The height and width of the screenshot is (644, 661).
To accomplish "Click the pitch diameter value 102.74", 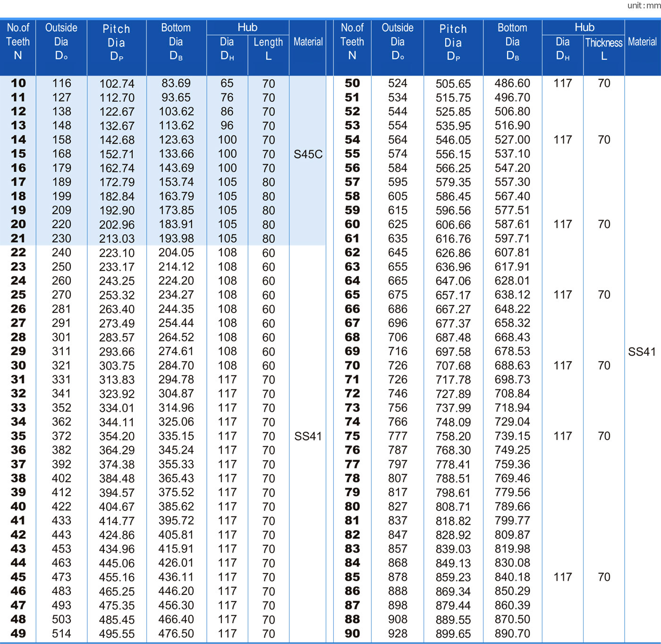I will pos(117,84).
